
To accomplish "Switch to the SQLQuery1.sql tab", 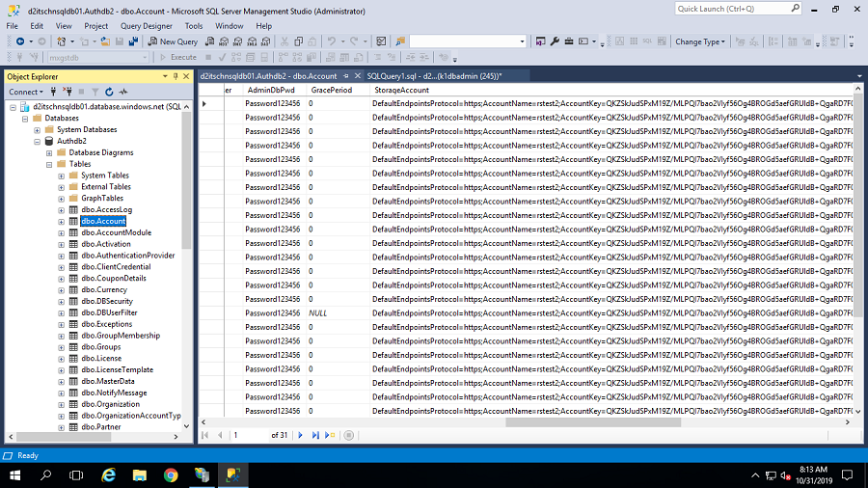I will click(x=434, y=76).
